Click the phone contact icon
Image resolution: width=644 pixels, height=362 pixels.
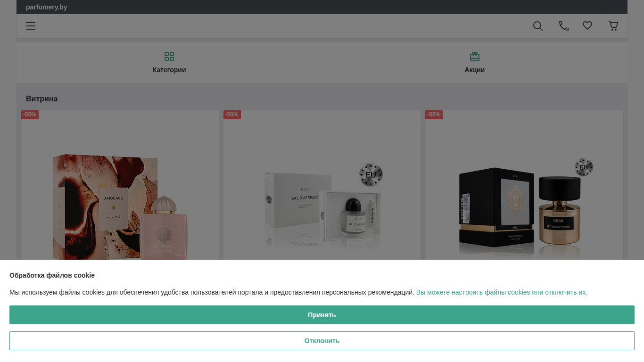tap(564, 26)
